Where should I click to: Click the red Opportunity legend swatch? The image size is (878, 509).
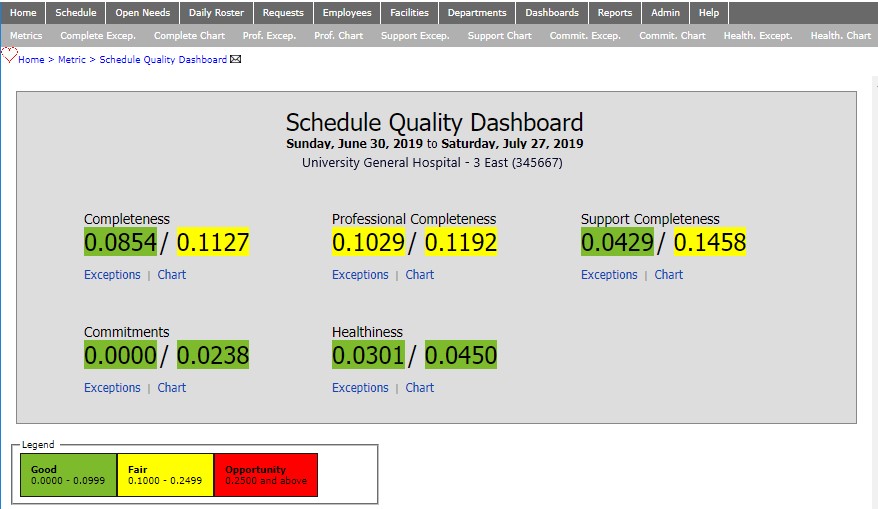point(265,475)
